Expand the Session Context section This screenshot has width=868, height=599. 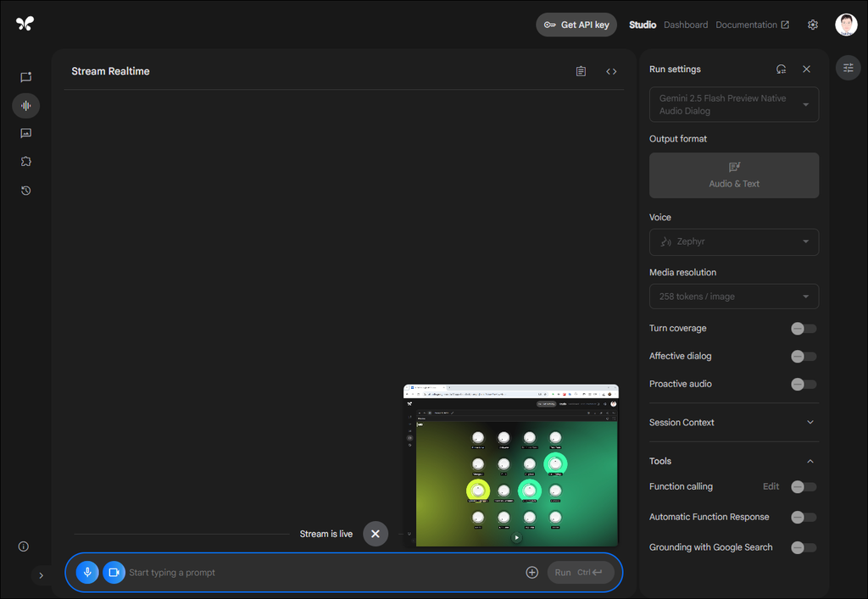coord(734,423)
